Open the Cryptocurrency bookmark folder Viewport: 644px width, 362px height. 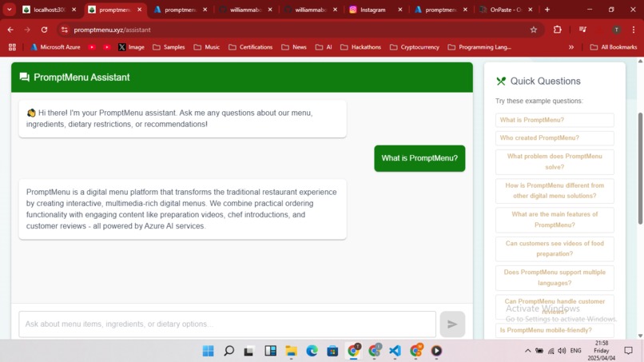[x=415, y=47]
